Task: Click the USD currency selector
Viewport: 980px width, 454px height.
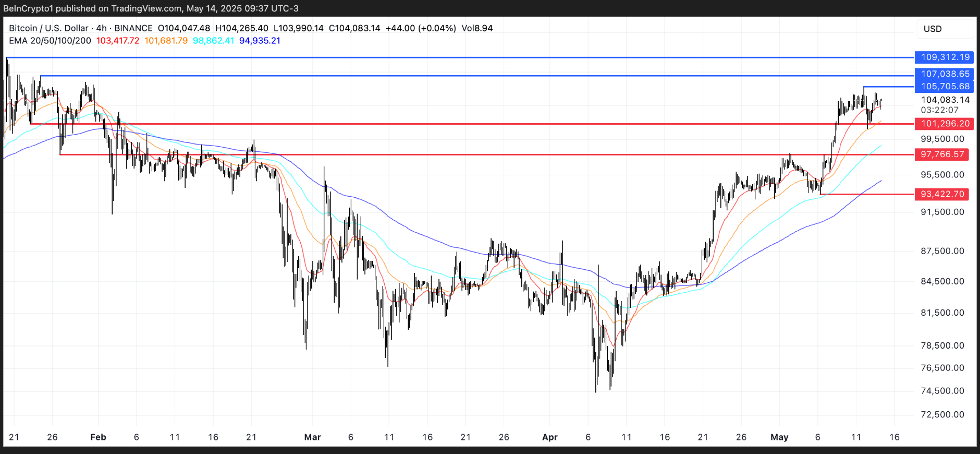Action: pos(933,29)
